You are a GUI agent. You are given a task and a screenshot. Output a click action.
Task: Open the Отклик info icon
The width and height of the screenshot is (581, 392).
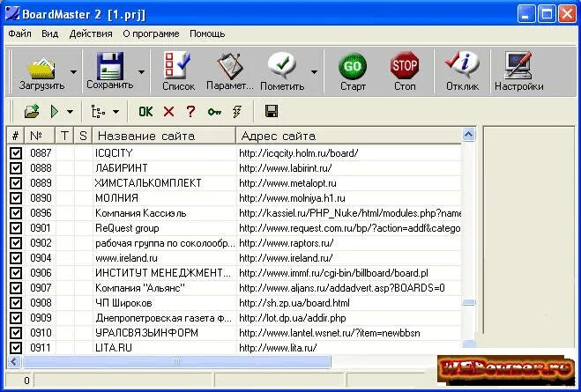point(462,65)
